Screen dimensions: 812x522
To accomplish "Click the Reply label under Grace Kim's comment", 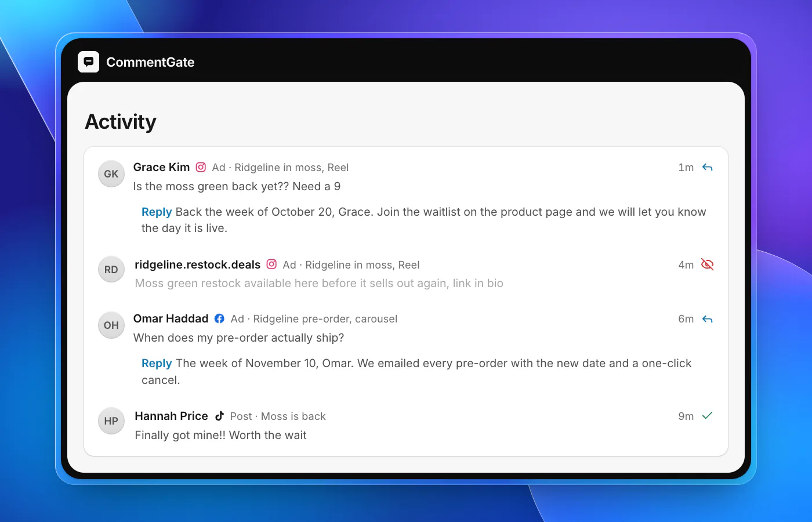I will click(x=157, y=212).
